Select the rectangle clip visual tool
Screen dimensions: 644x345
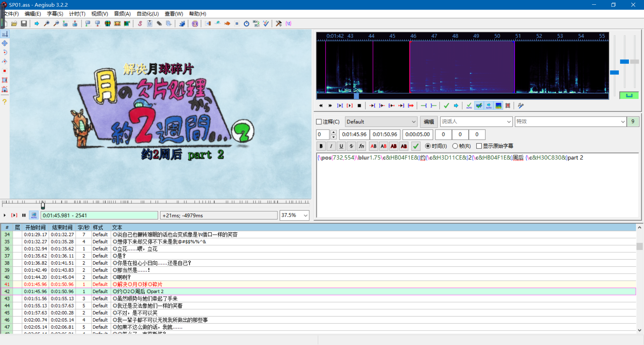5,80
